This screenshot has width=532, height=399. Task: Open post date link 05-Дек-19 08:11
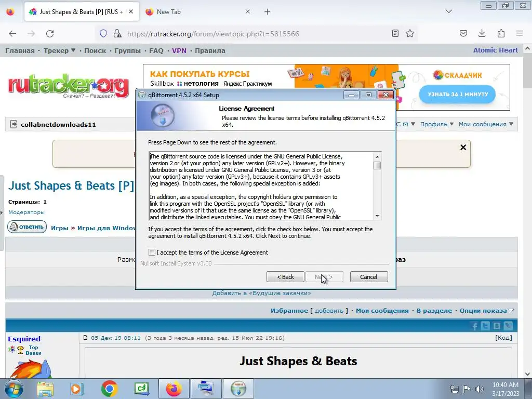click(x=116, y=338)
